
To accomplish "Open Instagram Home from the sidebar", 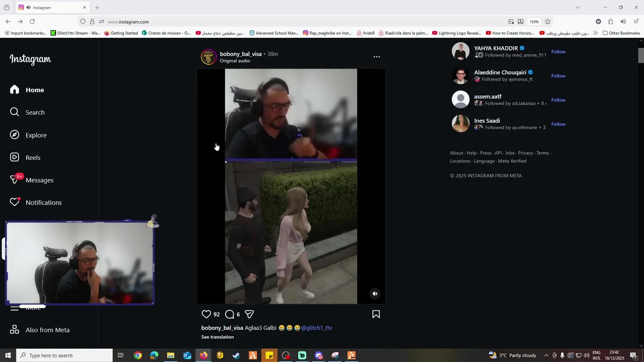I will (x=27, y=90).
